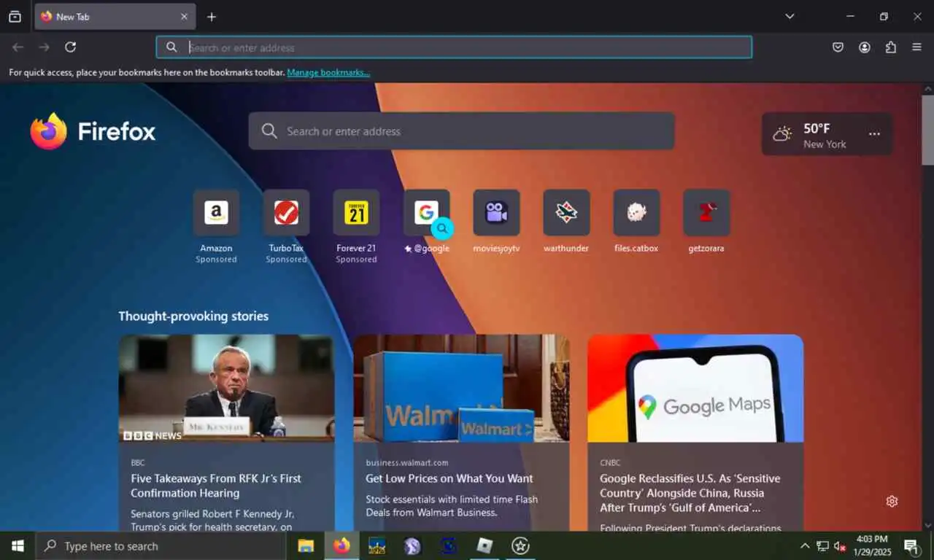Open the star circle taskbar app
Screen dimensions: 934x560
(520, 545)
